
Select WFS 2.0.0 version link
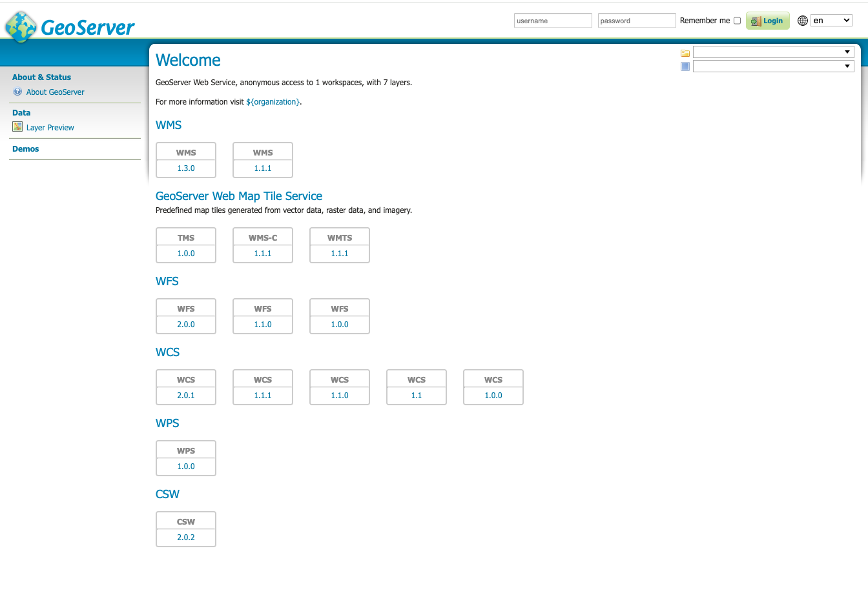(186, 325)
